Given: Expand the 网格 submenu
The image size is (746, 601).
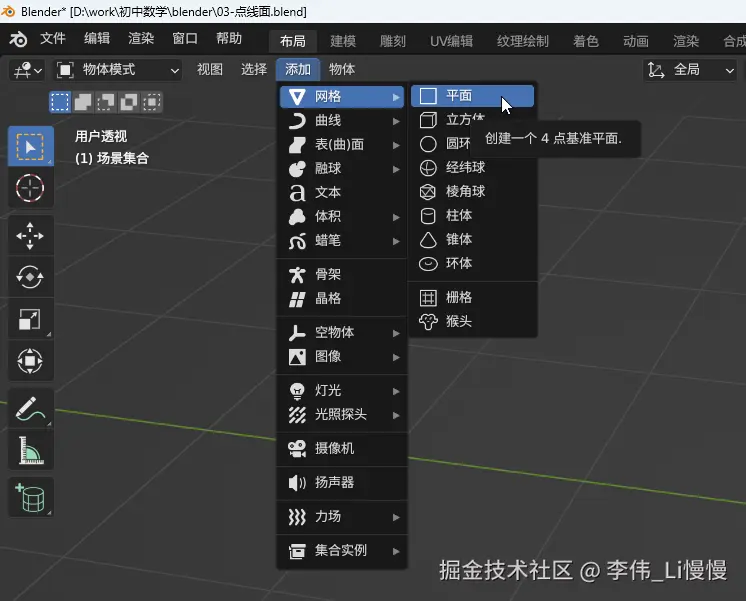Looking at the screenshot, I should (342, 97).
